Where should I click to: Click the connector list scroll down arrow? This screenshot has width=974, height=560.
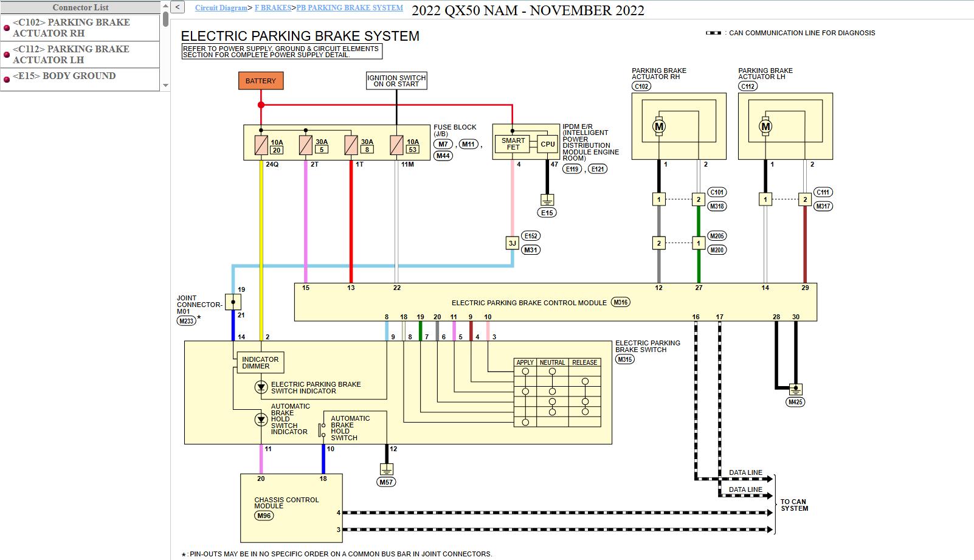point(165,86)
